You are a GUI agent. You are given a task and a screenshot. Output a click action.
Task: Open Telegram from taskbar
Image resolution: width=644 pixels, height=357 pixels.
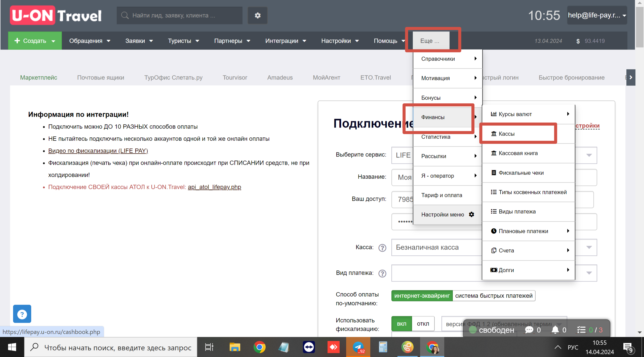358,347
